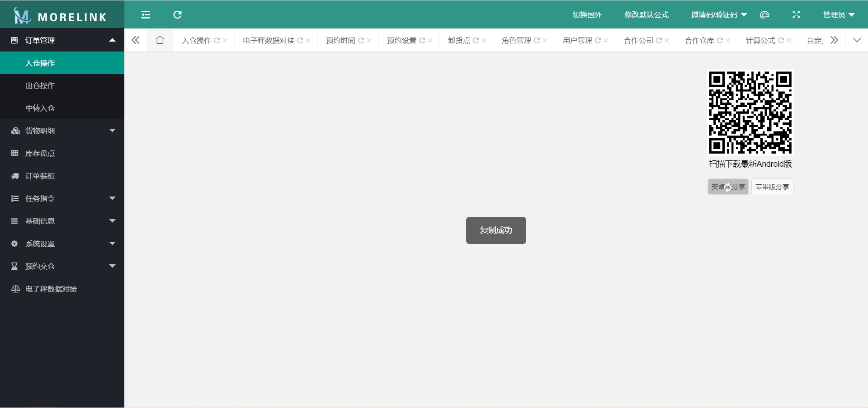Open the 邀请码/验证码 dropdown
The image size is (868, 408).
(719, 15)
